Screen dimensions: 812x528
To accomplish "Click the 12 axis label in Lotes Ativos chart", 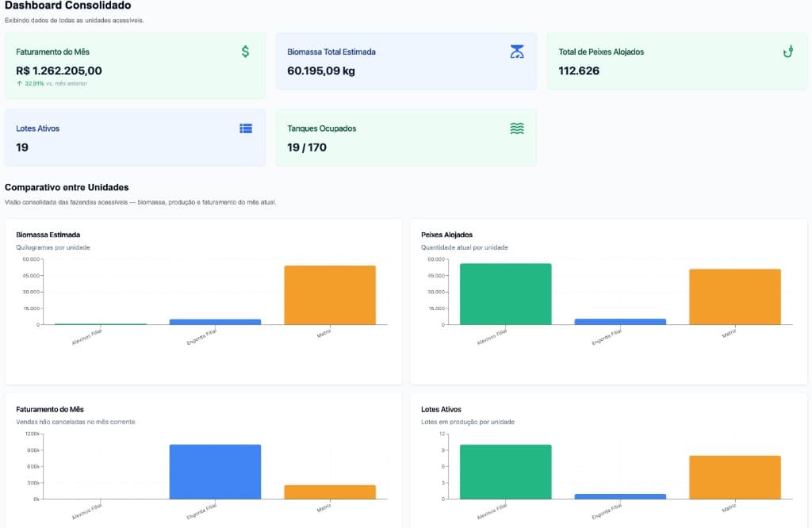I will pos(442,434).
